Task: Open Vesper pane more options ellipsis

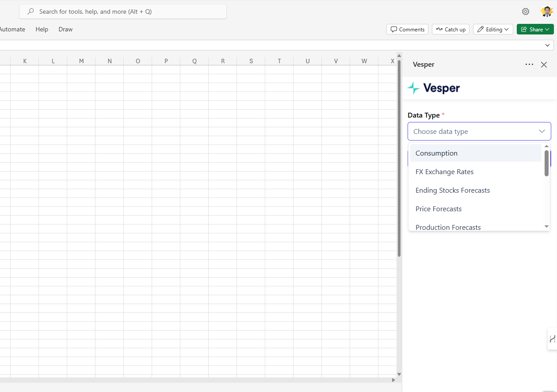Action: tap(529, 65)
